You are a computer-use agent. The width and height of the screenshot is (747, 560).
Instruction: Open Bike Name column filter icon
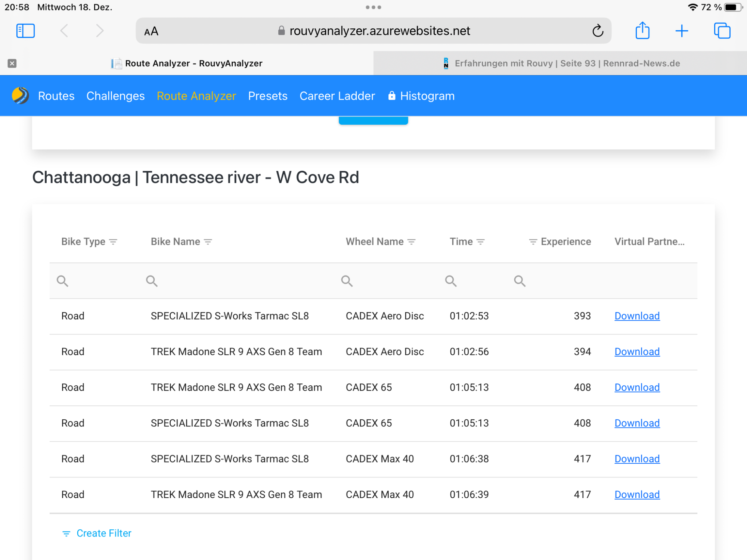(208, 242)
